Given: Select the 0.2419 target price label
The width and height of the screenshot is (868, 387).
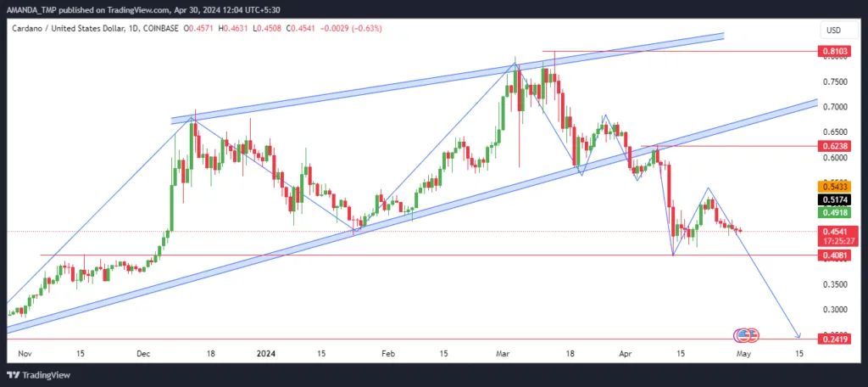Looking at the screenshot, I should (835, 339).
